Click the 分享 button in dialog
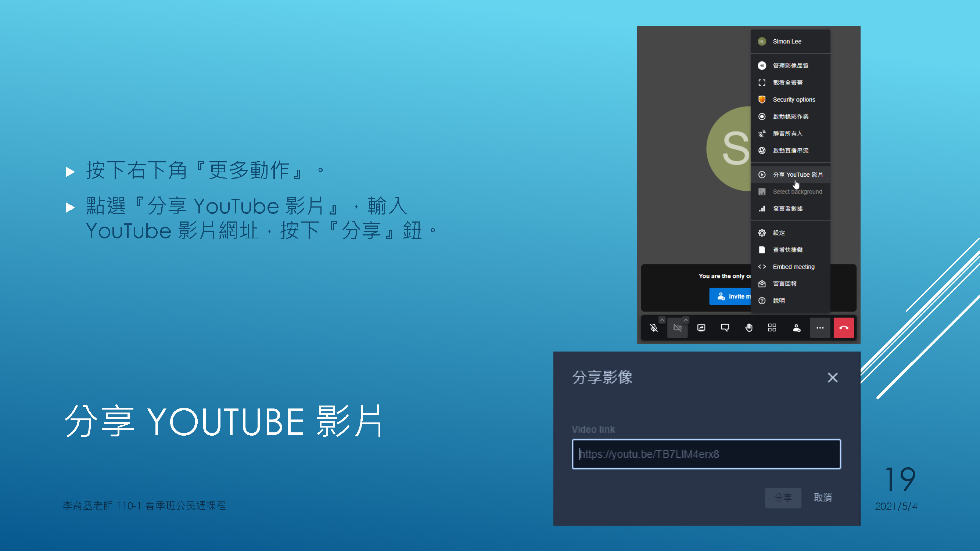Viewport: 980px width, 551px height. tap(783, 497)
